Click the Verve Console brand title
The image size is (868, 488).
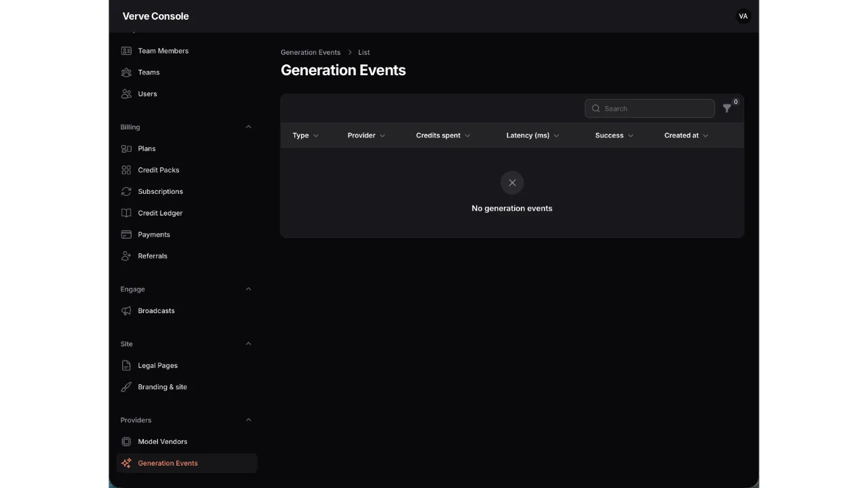pyautogui.click(x=155, y=16)
